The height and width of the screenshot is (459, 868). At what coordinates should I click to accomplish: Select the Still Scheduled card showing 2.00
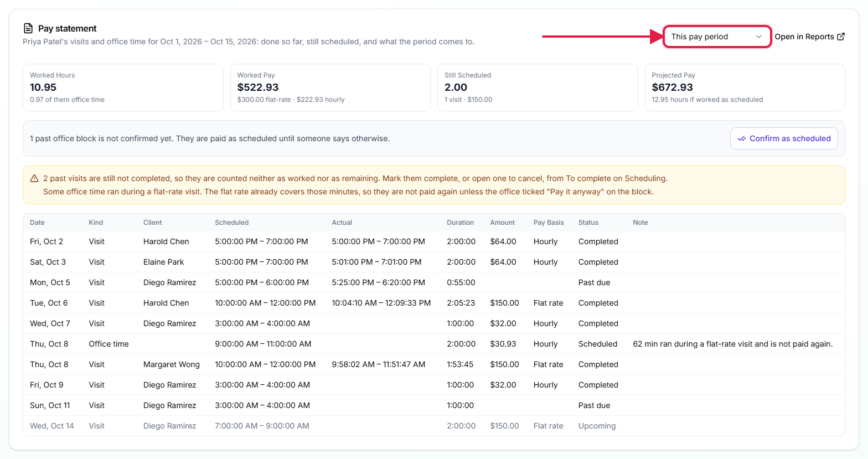pos(538,87)
